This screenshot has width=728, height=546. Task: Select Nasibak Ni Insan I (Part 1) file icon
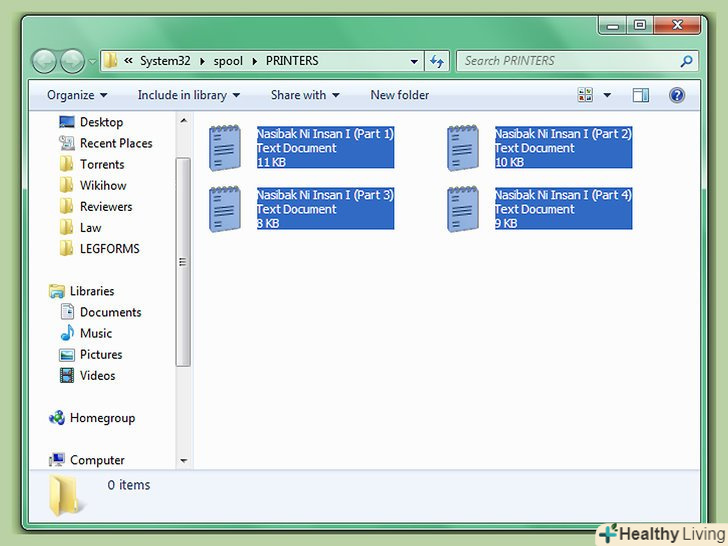[x=224, y=148]
